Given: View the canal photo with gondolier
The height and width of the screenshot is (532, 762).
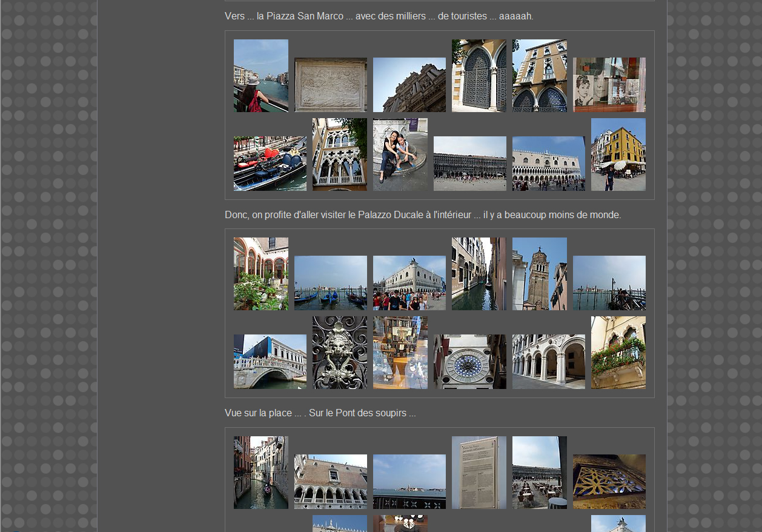Looking at the screenshot, I should tap(260, 473).
